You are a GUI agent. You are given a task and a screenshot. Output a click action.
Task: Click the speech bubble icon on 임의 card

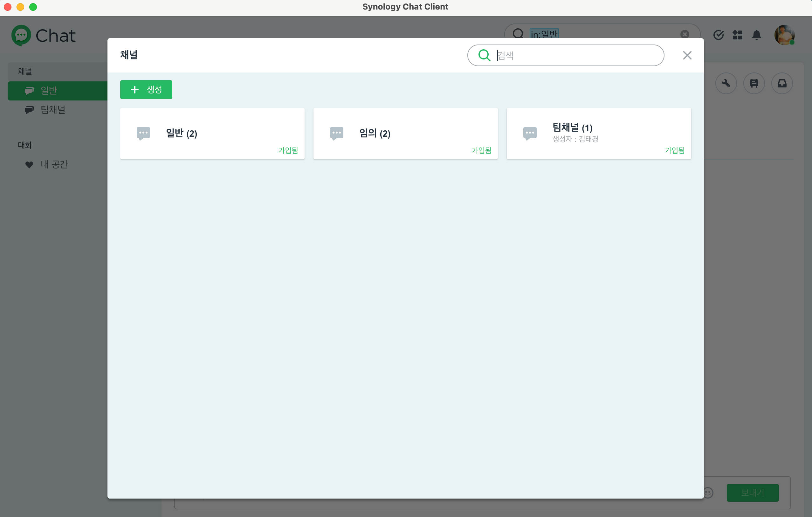click(x=337, y=133)
